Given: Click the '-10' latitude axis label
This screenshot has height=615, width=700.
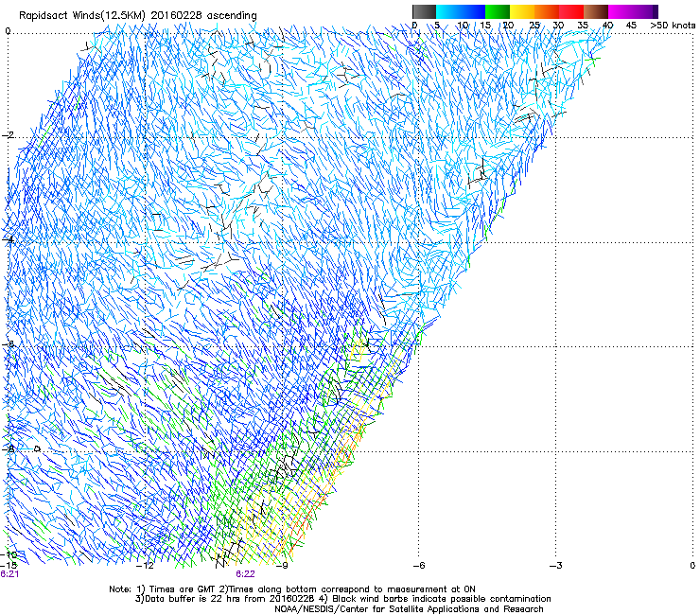Looking at the screenshot, I should coord(9,555).
